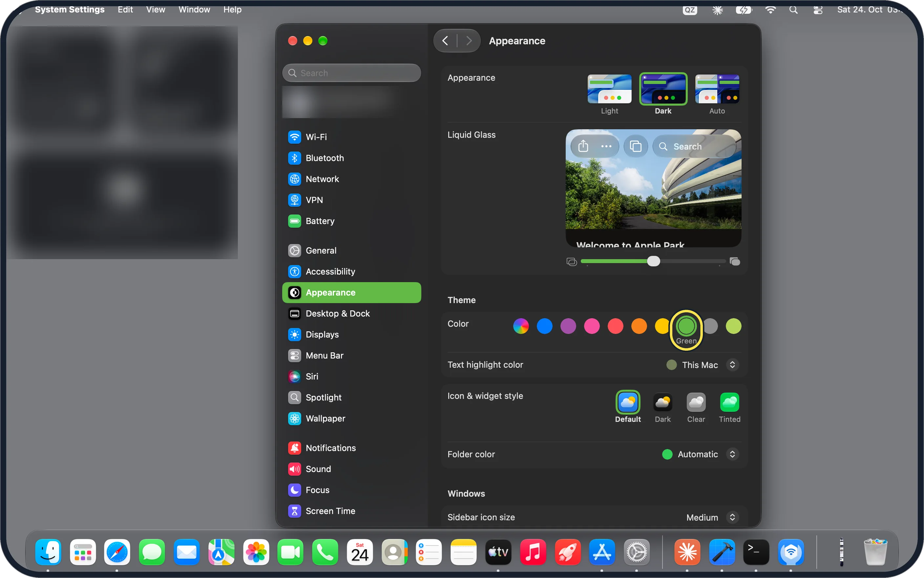Open Accessibility settings

[351, 271]
